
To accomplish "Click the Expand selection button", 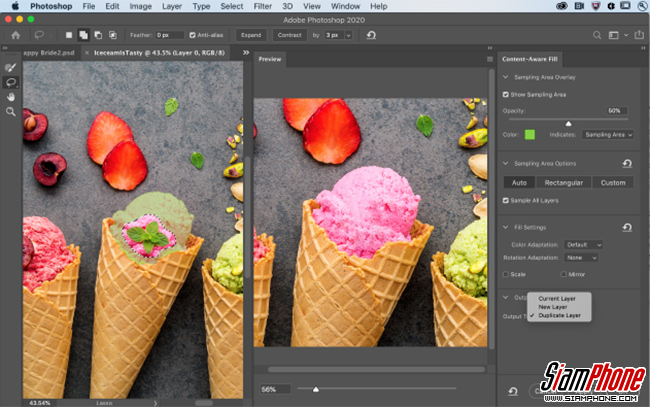I will click(251, 35).
